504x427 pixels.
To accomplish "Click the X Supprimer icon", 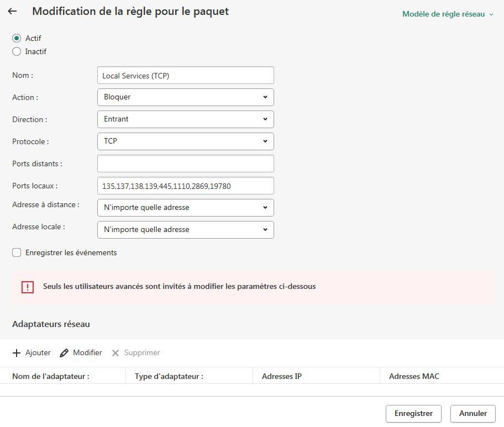I will [x=116, y=353].
